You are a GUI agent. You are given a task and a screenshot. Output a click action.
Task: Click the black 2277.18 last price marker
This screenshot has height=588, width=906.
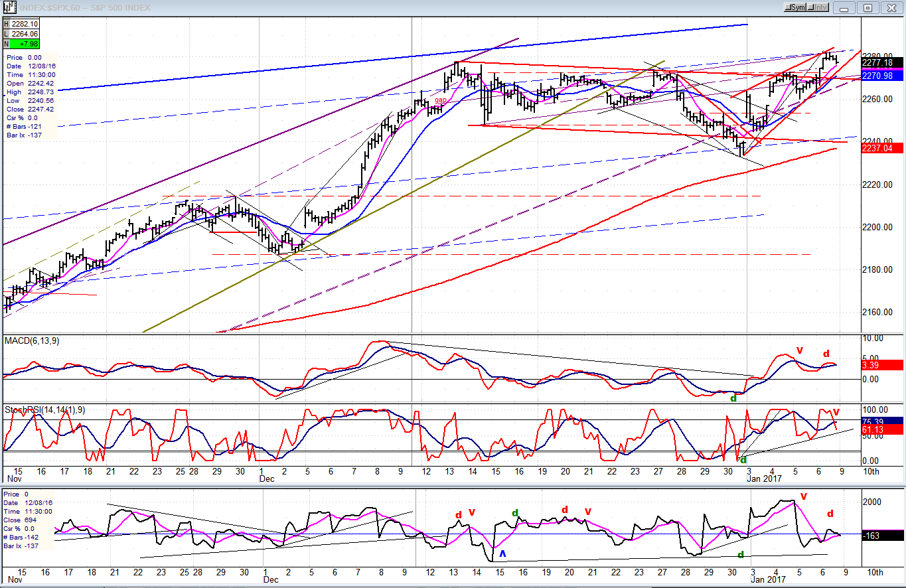[x=881, y=62]
